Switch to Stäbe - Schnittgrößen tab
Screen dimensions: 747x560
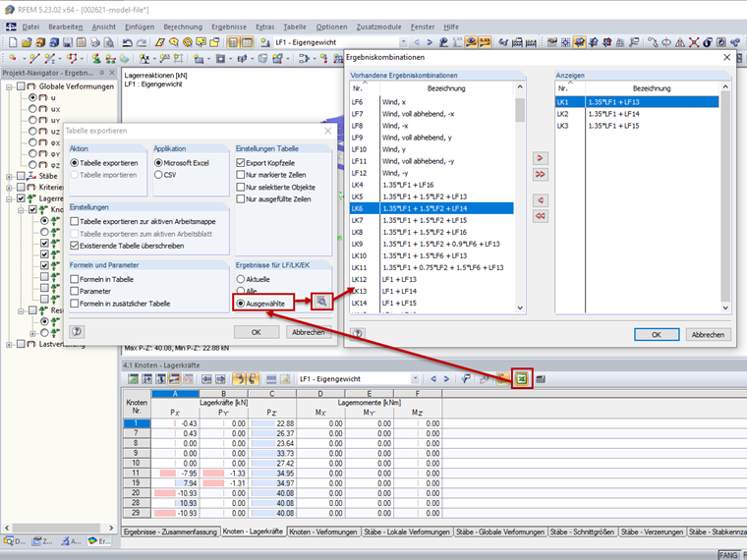(x=582, y=532)
